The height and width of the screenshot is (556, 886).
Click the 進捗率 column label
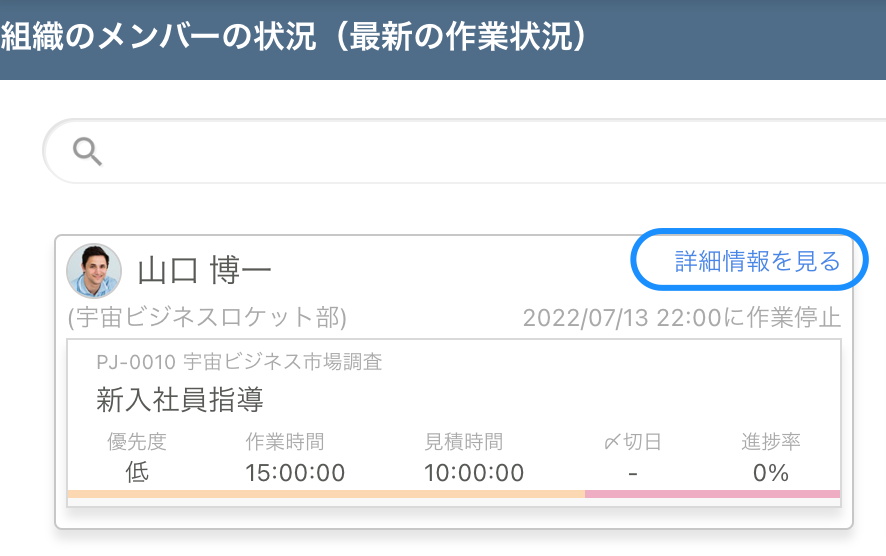click(770, 442)
